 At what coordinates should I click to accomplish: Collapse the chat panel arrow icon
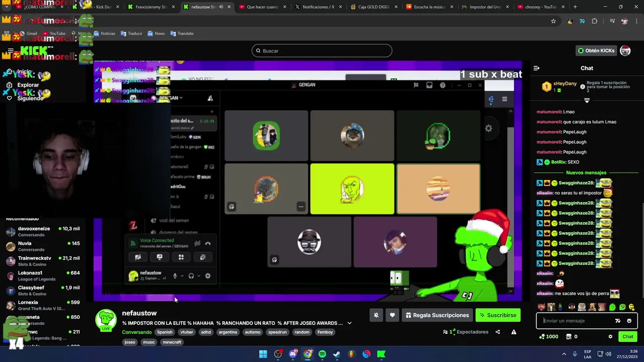coord(536,68)
